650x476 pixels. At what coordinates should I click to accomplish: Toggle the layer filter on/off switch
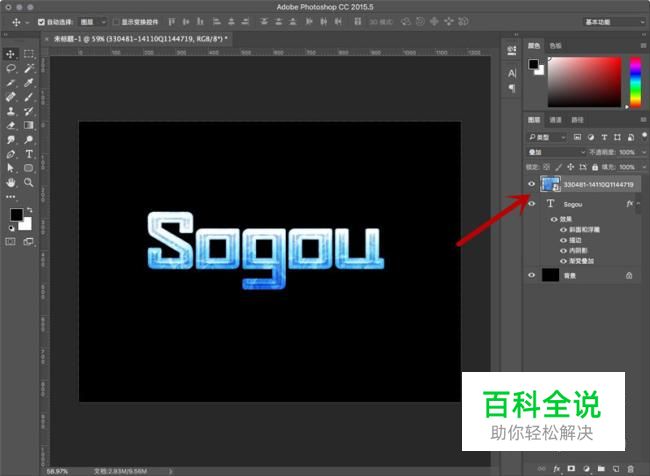click(644, 136)
